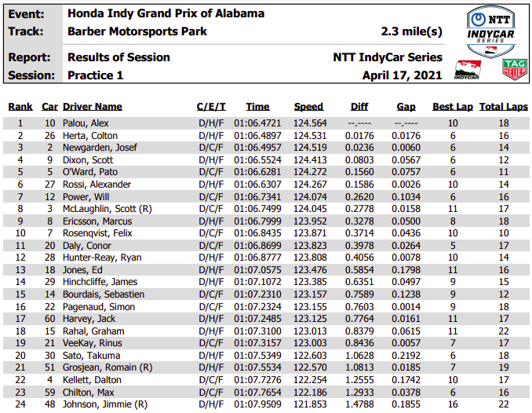This screenshot has width=532, height=413.
Task: Click on Johnson, Jimmie (R) entry
Action: tap(105, 404)
